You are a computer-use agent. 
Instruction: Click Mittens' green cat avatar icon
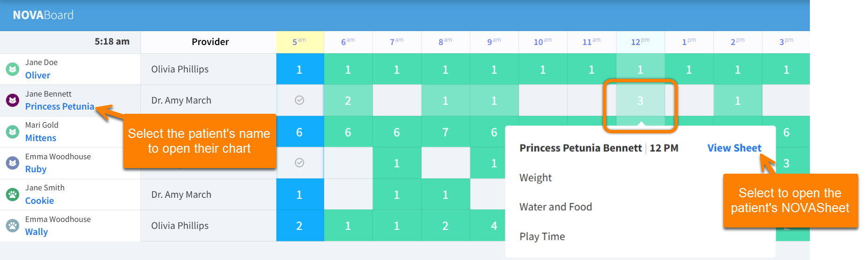click(13, 132)
